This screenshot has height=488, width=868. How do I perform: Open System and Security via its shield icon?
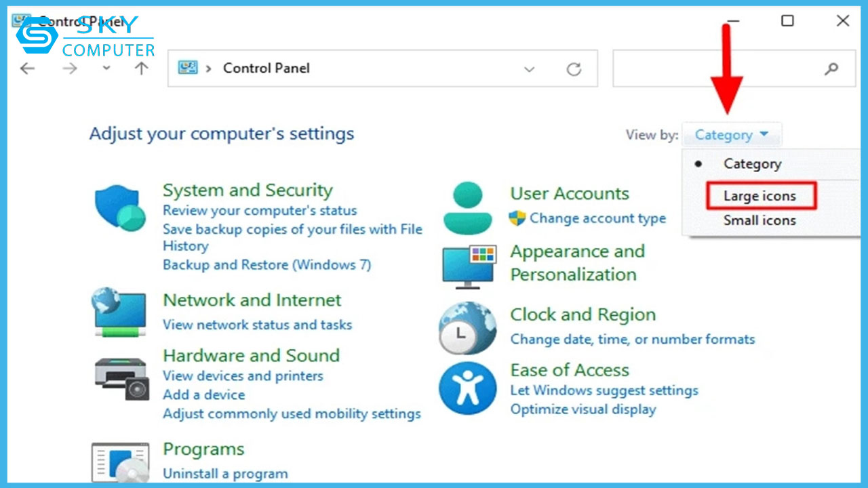point(119,203)
